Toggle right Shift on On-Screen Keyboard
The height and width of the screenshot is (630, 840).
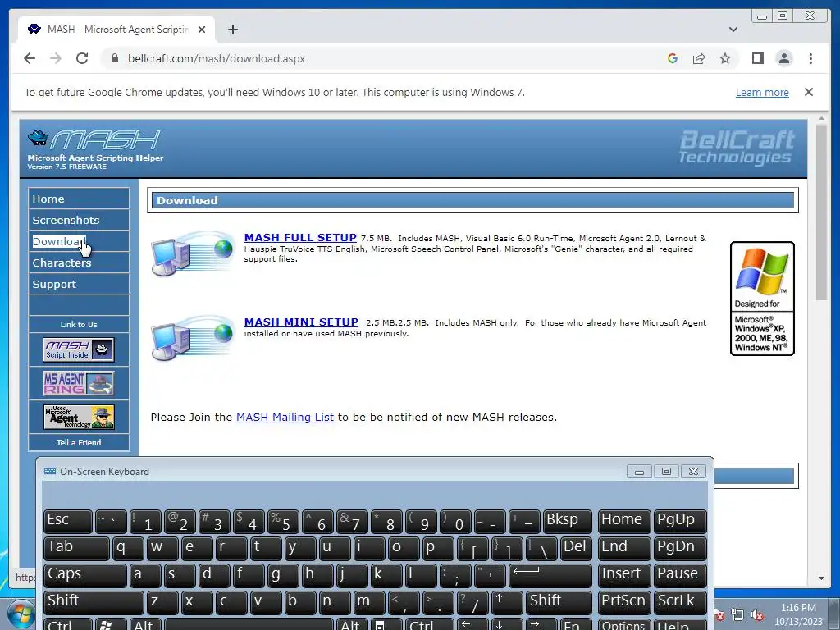tap(559, 602)
